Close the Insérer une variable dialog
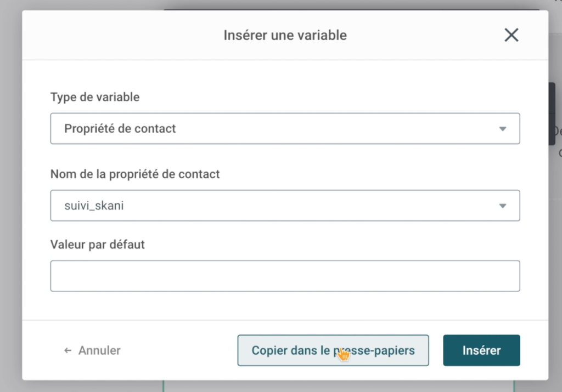Image resolution: width=562 pixels, height=392 pixels. tap(511, 35)
